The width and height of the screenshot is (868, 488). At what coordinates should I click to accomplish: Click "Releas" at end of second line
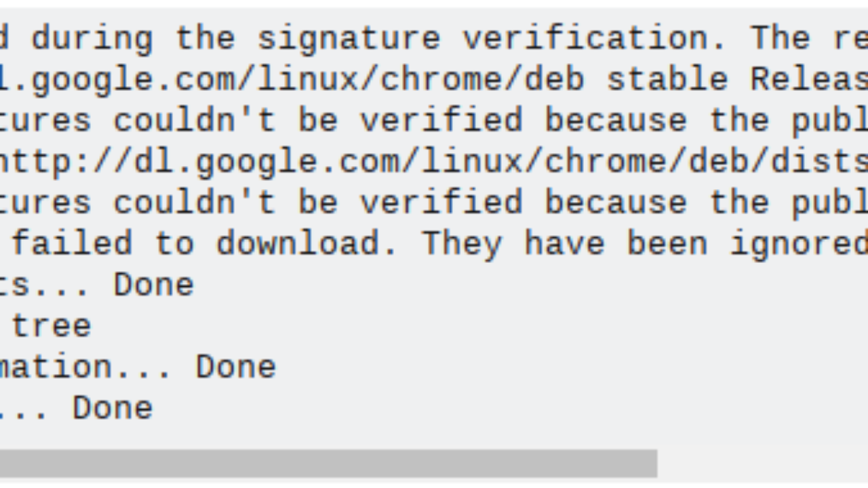(x=808, y=80)
